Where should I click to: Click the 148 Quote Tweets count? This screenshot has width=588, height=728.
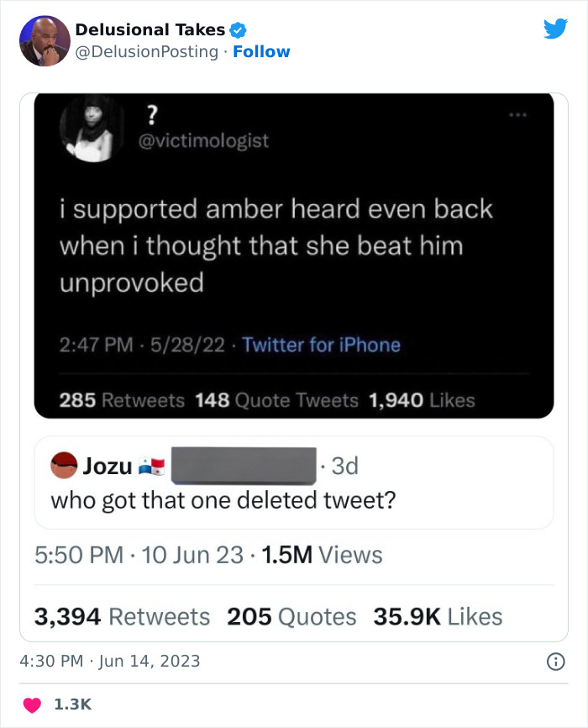[x=276, y=400]
